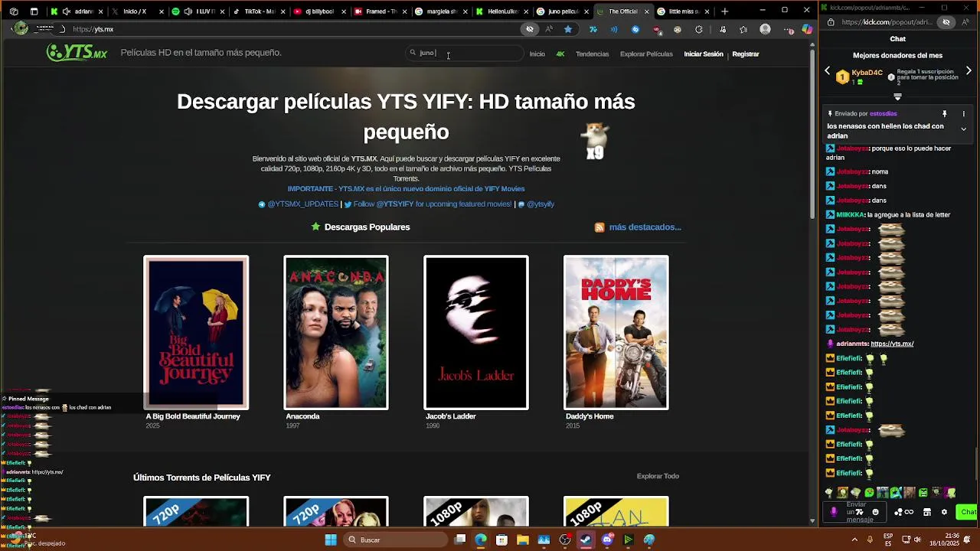Open chat settings gear icon
This screenshot has height=551, width=980.
(x=944, y=512)
